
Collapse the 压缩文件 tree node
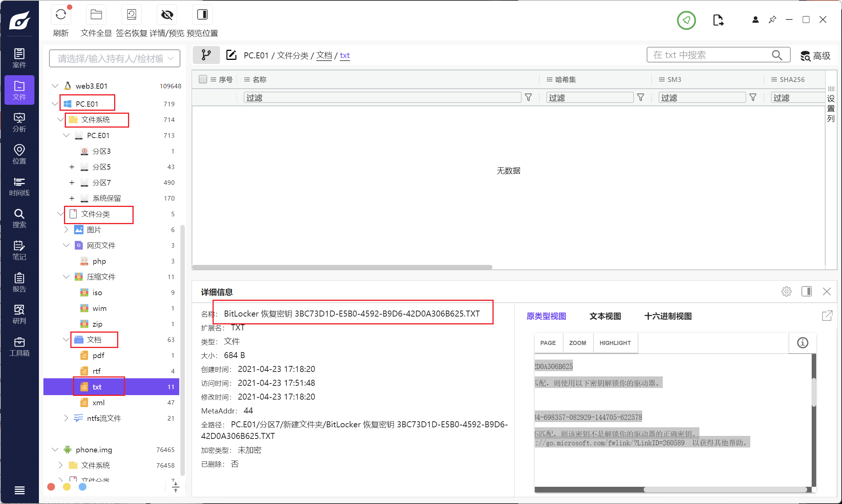coord(66,277)
